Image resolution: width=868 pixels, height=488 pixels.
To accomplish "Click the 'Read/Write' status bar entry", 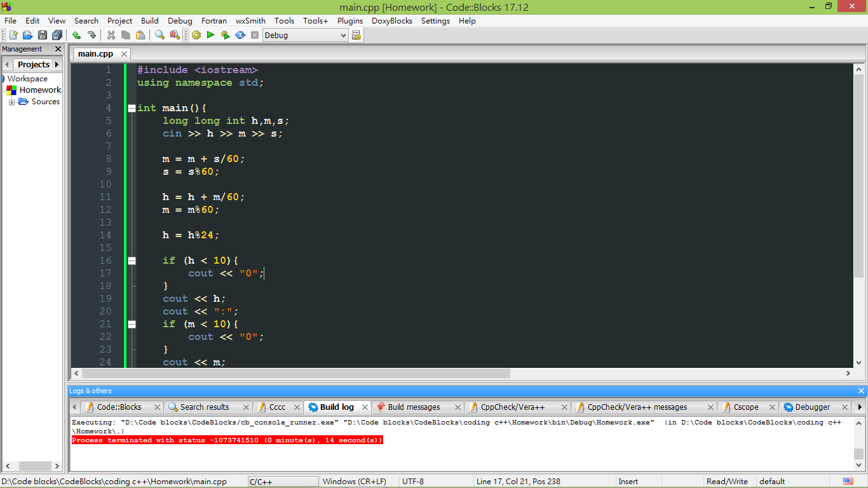I will (727, 481).
